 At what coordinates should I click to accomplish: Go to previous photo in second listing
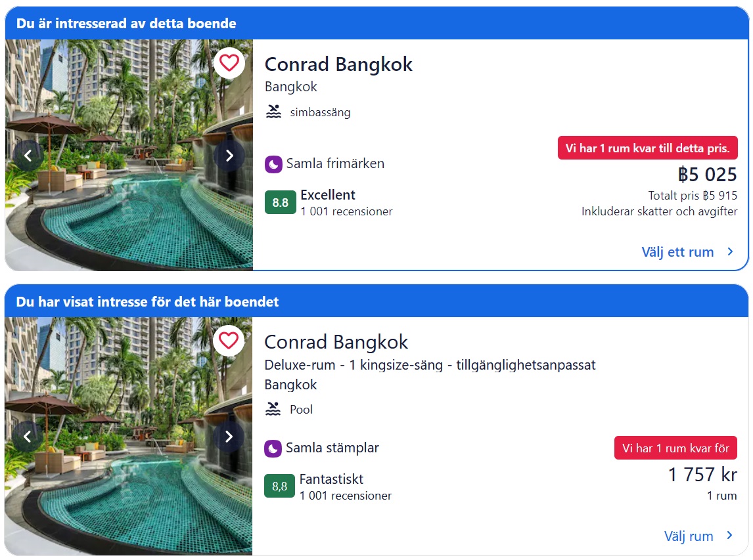pyautogui.click(x=28, y=437)
